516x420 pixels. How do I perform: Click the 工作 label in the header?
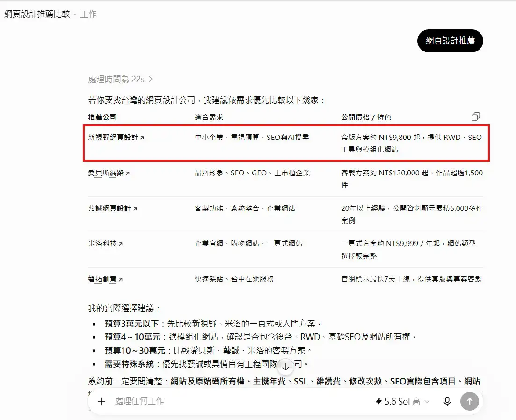point(88,14)
